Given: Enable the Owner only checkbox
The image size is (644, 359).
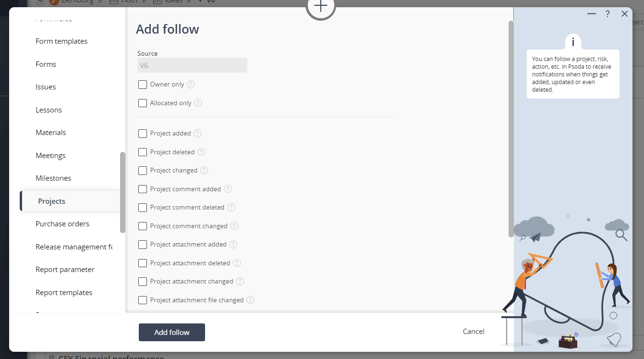Looking at the screenshot, I should click(143, 85).
